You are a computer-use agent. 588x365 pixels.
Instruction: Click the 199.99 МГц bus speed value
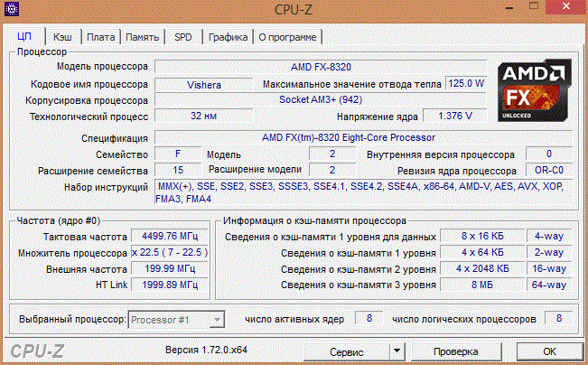(x=170, y=268)
